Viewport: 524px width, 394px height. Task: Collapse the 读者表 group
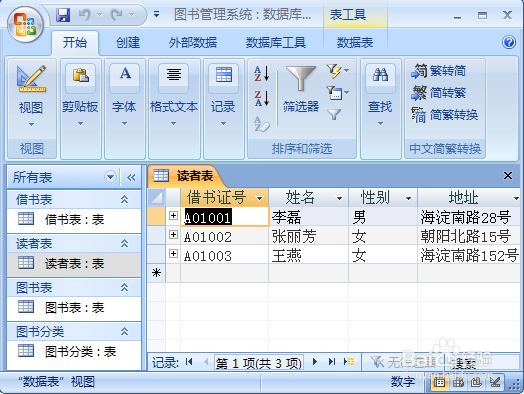[x=124, y=243]
